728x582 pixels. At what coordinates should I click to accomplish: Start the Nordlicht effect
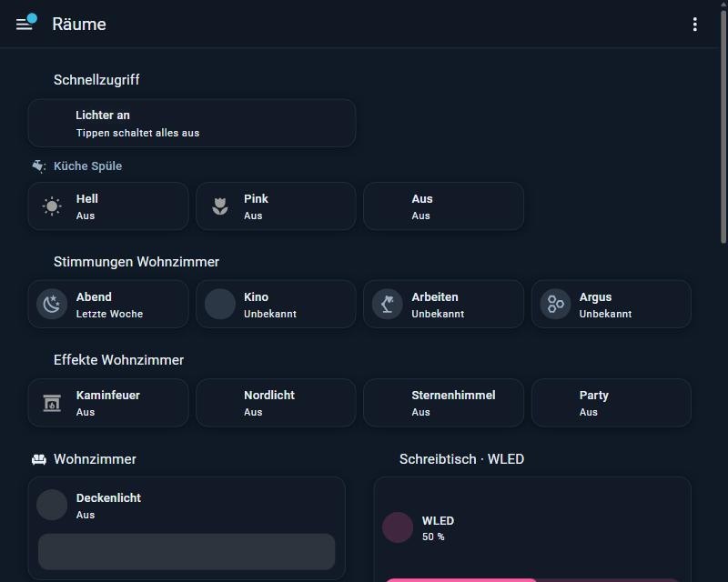[x=276, y=403]
